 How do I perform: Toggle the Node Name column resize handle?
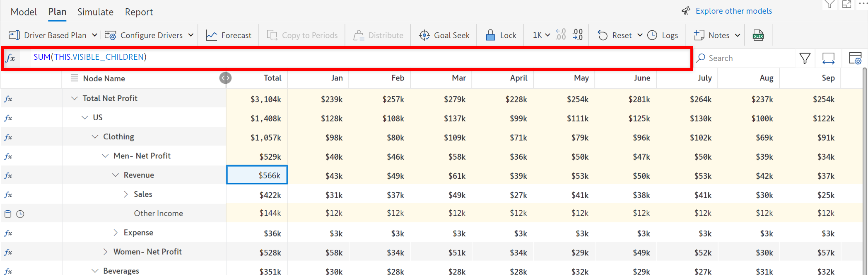[x=225, y=78]
